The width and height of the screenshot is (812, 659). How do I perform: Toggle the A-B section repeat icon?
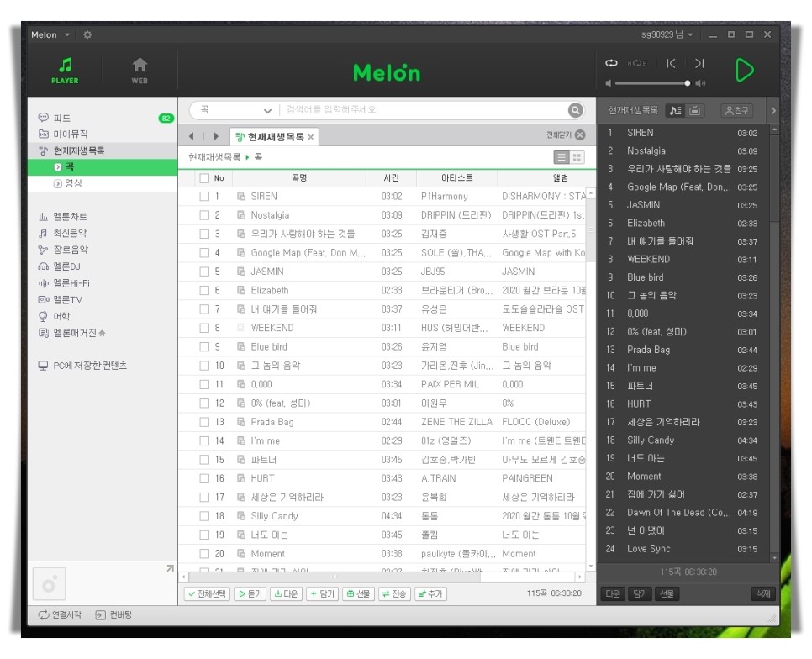tap(637, 63)
